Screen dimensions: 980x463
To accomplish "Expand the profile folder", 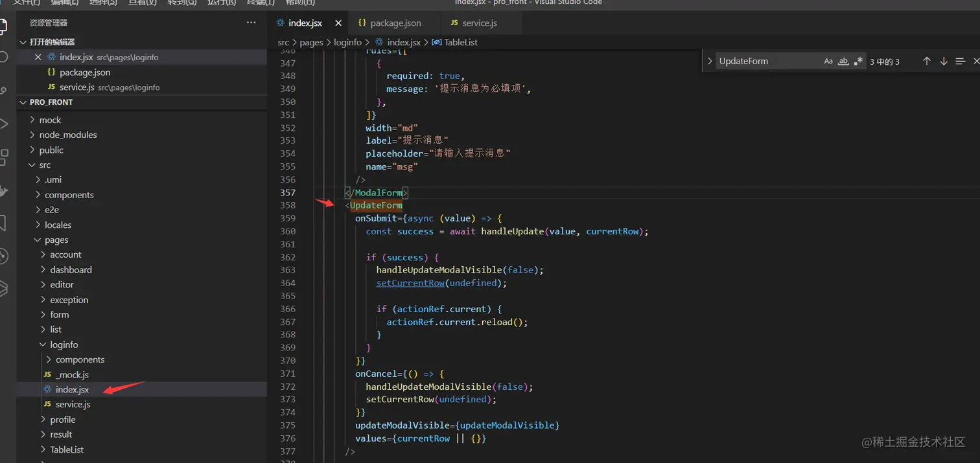I will [x=63, y=420].
